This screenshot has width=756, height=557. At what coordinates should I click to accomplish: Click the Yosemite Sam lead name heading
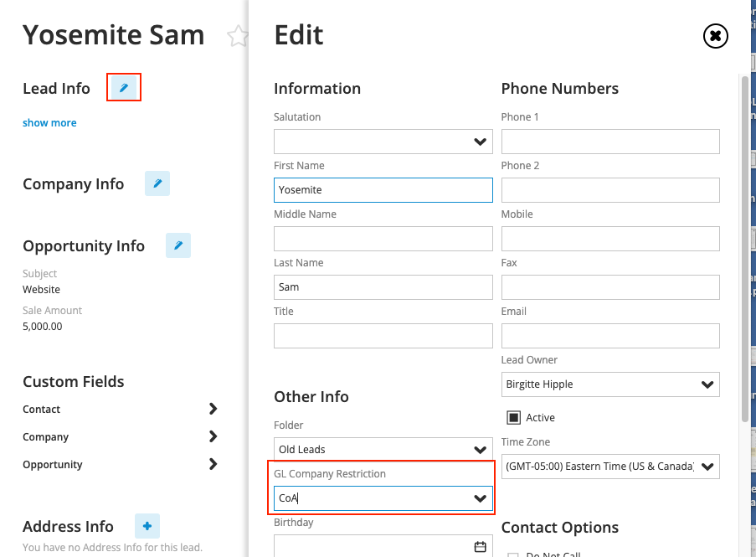click(x=114, y=35)
